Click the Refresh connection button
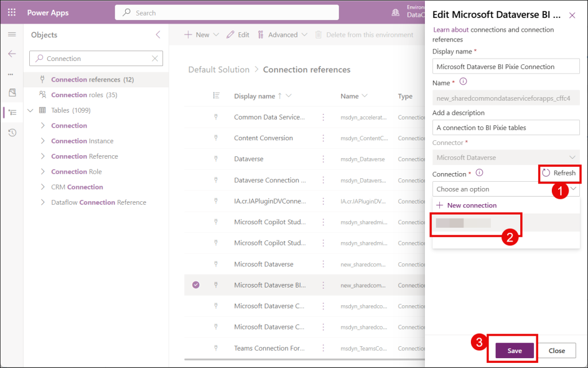Image resolution: width=588 pixels, height=368 pixels. 559,173
